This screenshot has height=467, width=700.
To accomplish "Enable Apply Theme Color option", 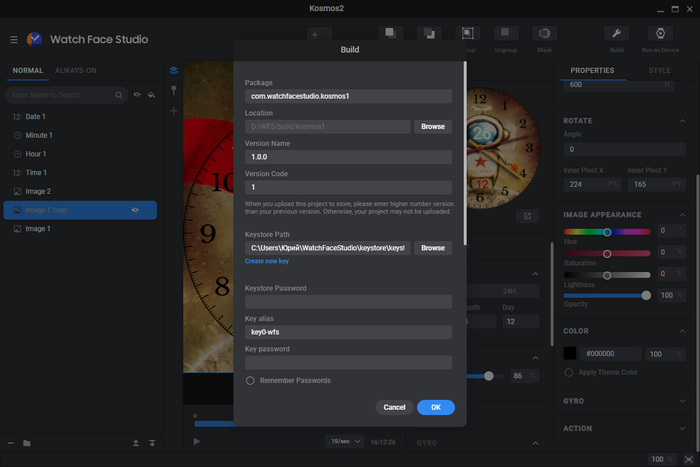I will point(568,372).
